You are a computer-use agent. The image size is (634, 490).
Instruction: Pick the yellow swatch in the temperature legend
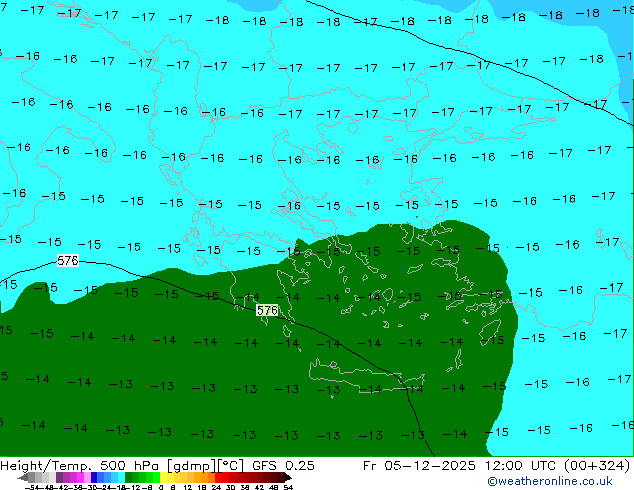(x=163, y=478)
